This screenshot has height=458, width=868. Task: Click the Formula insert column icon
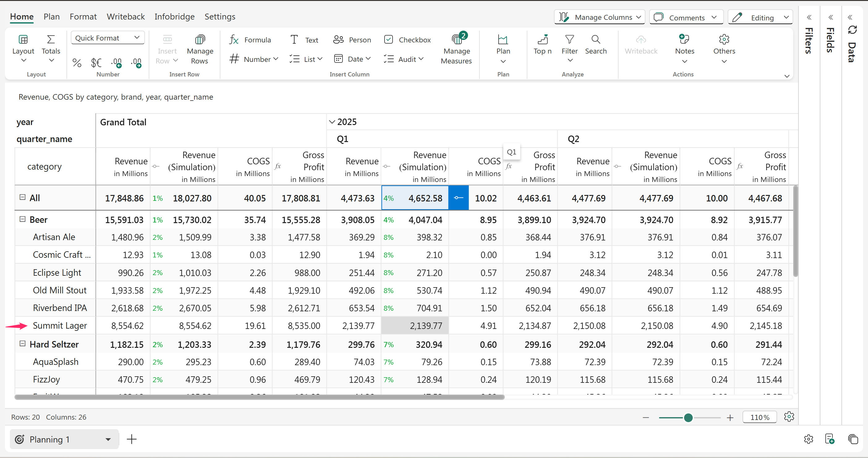pos(234,40)
